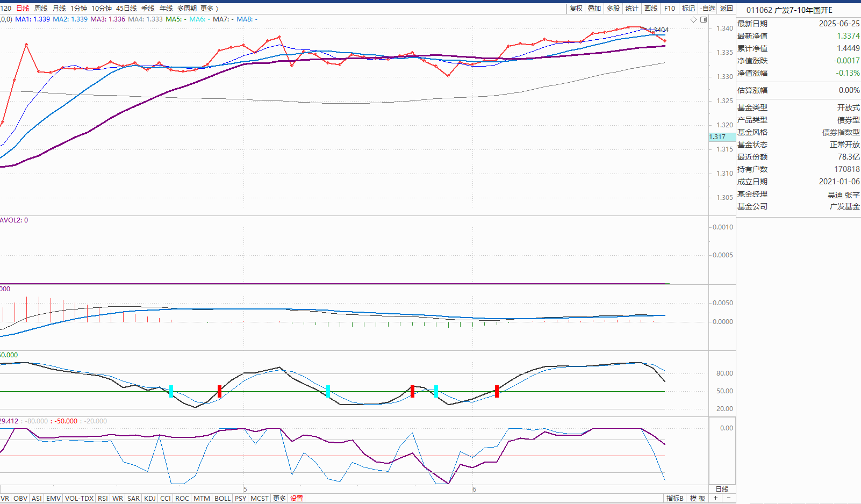Switch to 季线 quarterly period

[x=148, y=9]
